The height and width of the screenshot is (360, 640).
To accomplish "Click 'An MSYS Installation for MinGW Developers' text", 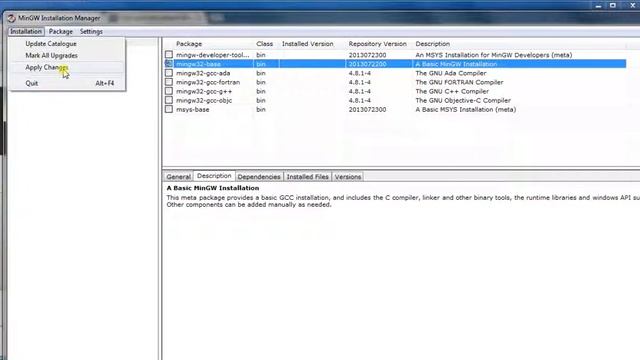I will 482,55.
